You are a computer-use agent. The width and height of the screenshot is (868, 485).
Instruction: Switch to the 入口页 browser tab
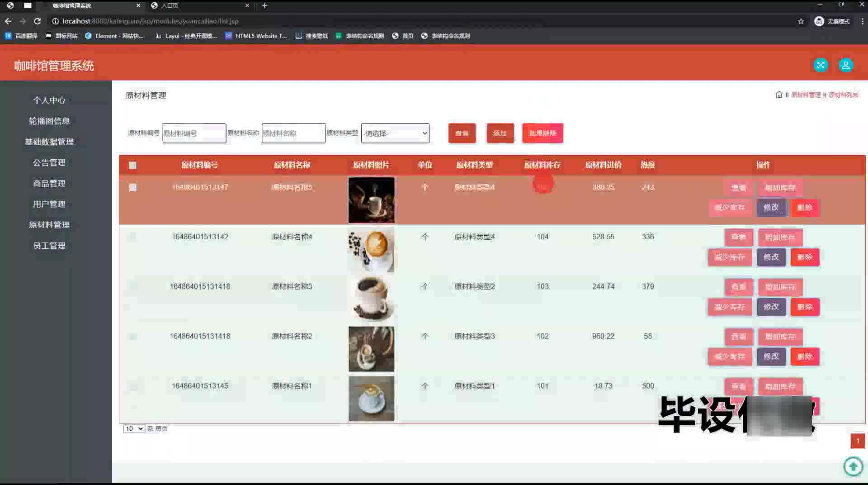[201, 5]
